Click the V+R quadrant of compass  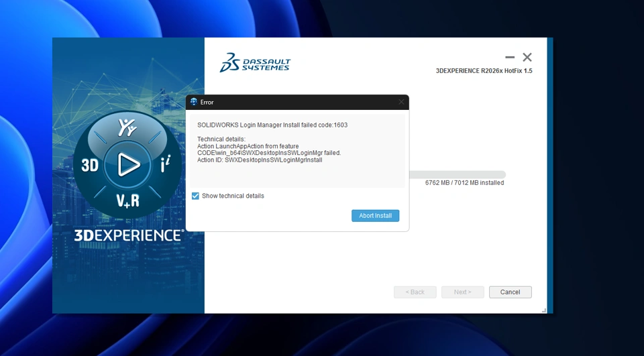click(127, 200)
